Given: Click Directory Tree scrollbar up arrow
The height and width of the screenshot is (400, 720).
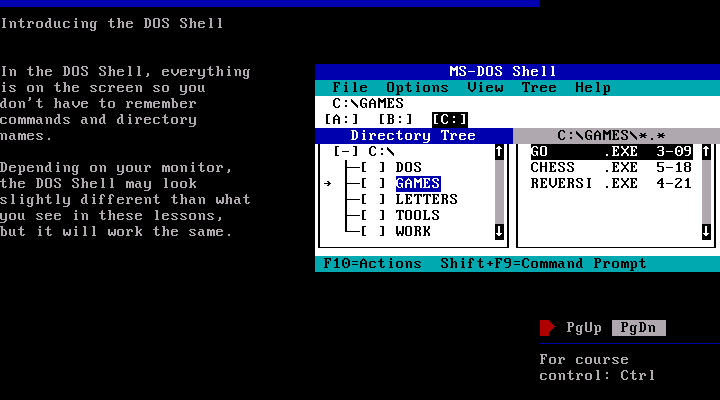Looking at the screenshot, I should pyautogui.click(x=499, y=152).
